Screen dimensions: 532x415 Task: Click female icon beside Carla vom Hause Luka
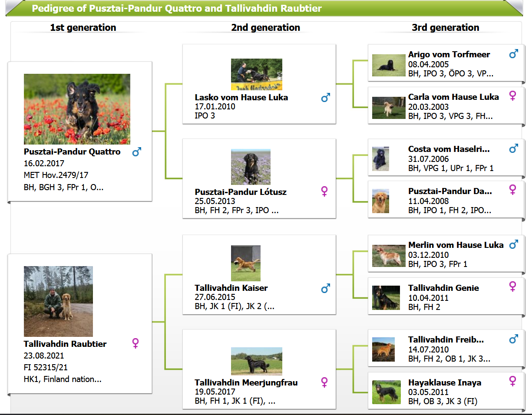tap(513, 96)
